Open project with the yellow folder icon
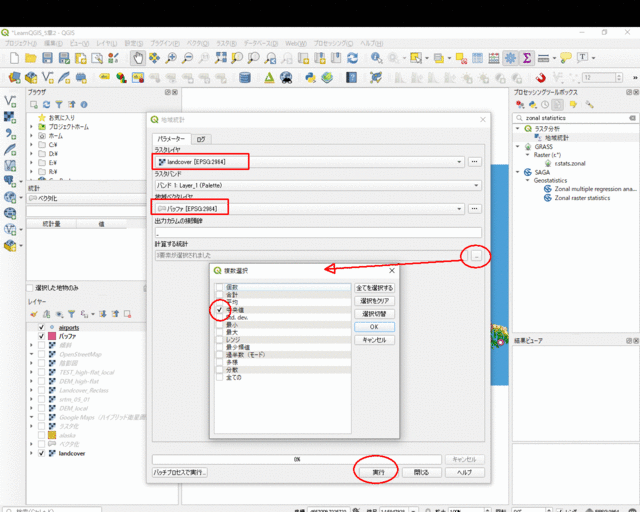 point(31,58)
